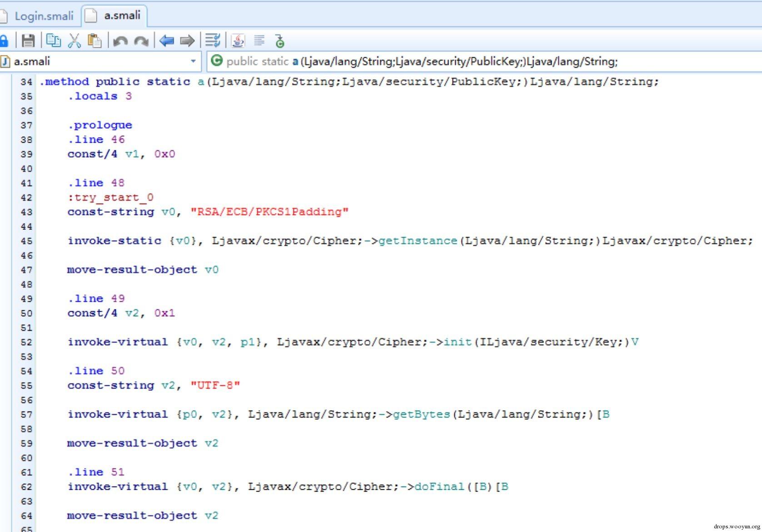The image size is (762, 532).
Task: Navigate forward with the gray right arrow
Action: pyautogui.click(x=187, y=41)
